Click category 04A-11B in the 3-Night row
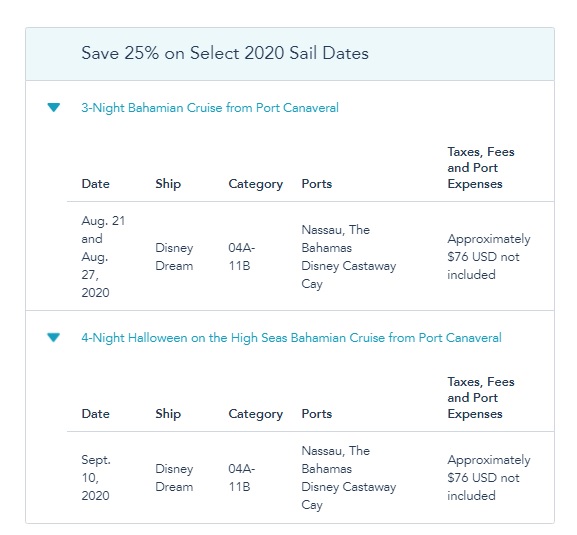 (x=241, y=256)
